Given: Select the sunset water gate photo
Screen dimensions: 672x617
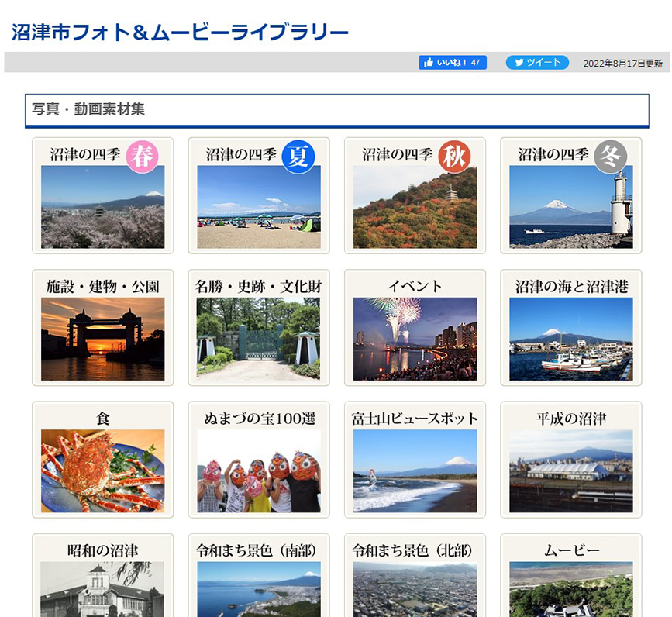Looking at the screenshot, I should pos(103,339).
